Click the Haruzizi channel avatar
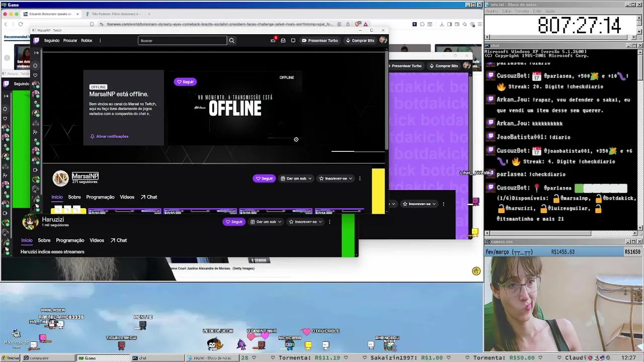 (x=30, y=221)
